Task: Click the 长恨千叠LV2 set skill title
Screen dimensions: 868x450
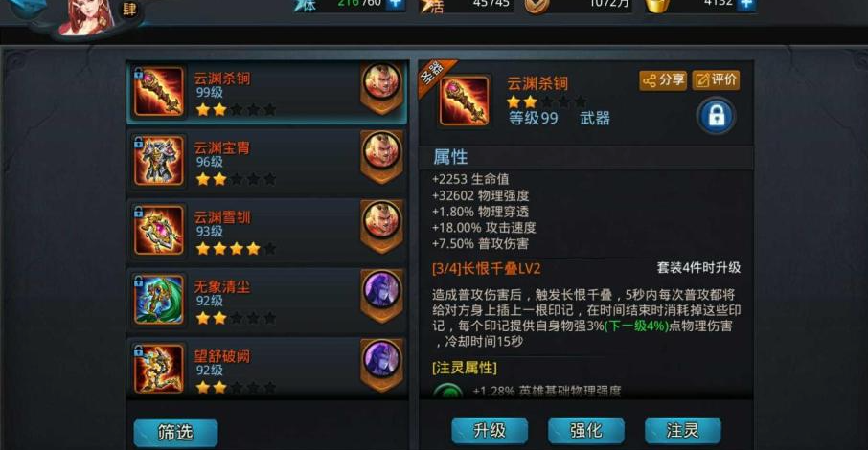Action: (486, 269)
